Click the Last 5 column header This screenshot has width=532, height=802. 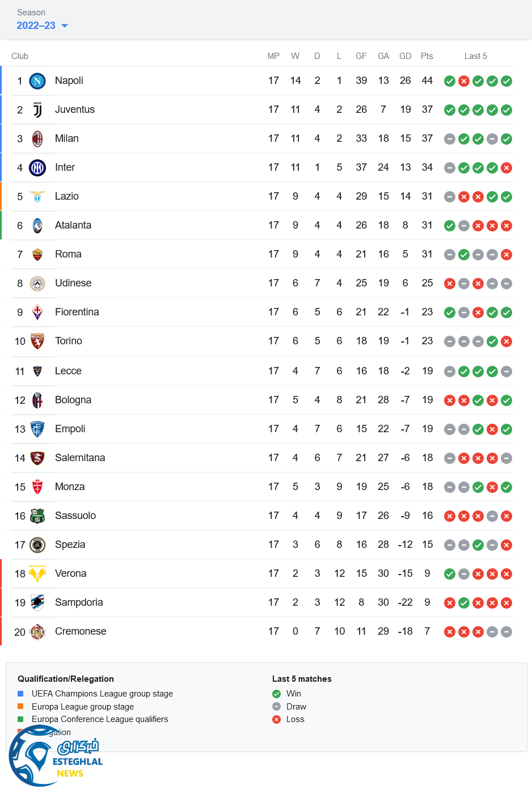[475, 56]
